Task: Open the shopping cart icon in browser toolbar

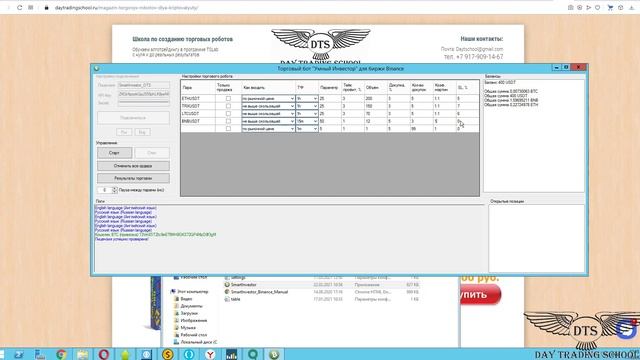Action: pyautogui.click(x=610, y=8)
